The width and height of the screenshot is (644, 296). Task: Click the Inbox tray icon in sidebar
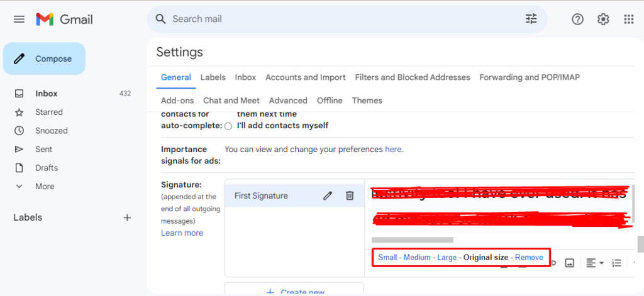pyautogui.click(x=19, y=94)
